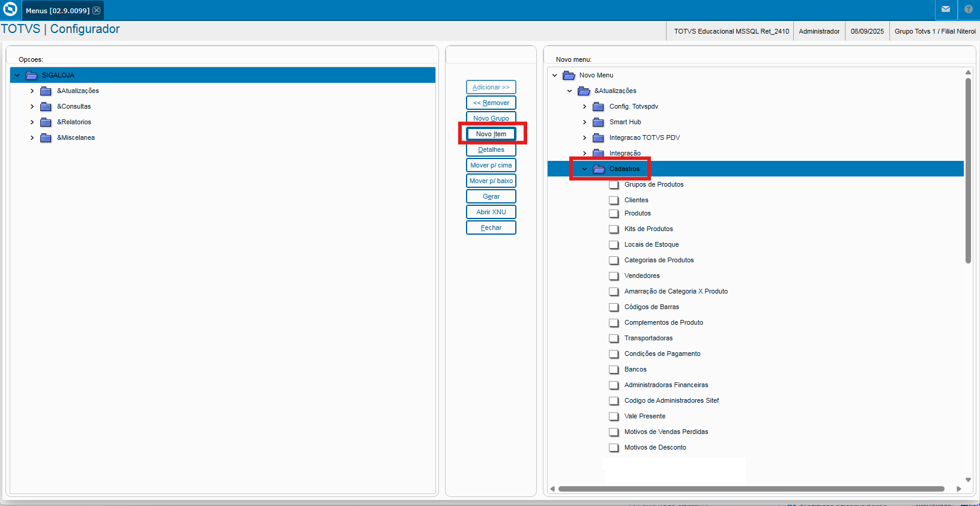
Task: Collapse the SIGALOJA tree node
Action: click(17, 75)
